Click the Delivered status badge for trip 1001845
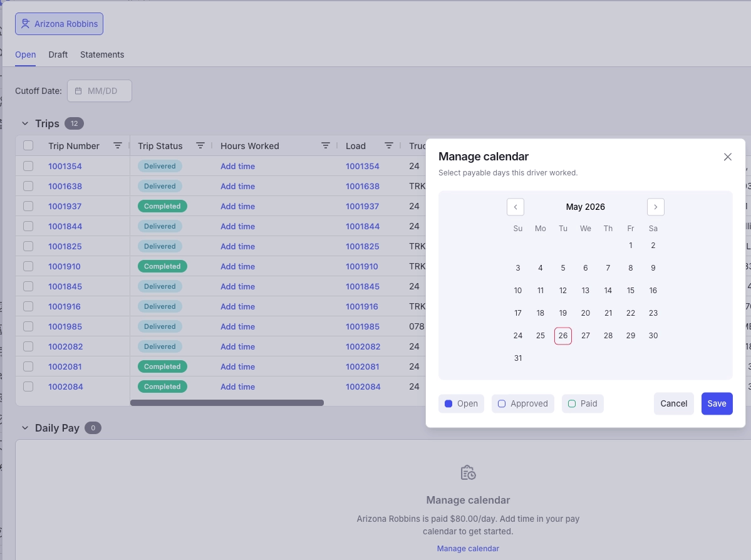The image size is (751, 560). coord(160,286)
